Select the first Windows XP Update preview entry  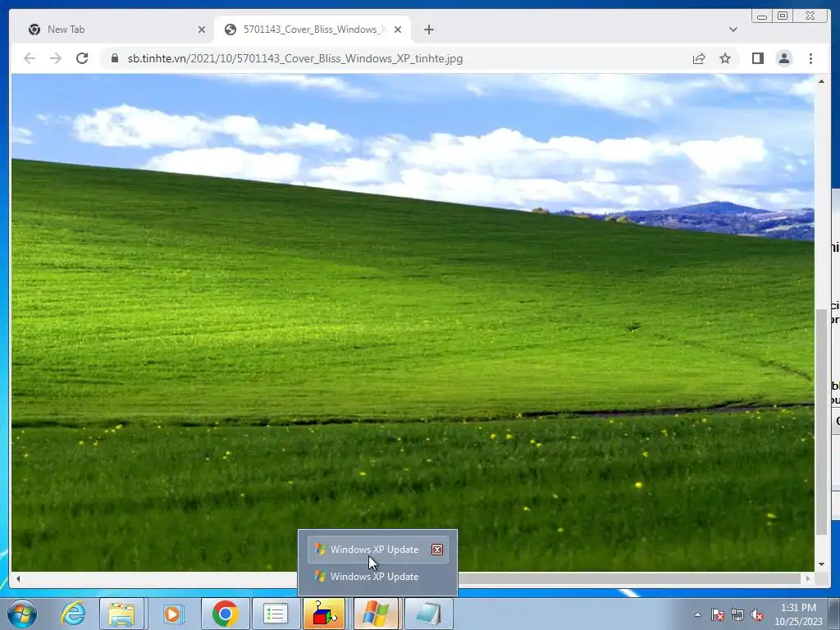377,550
